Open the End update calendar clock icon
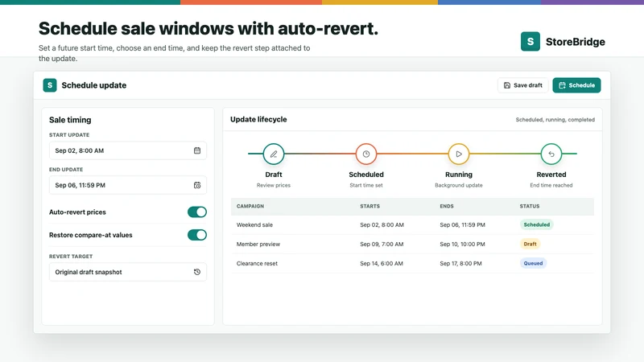The image size is (644, 362). pyautogui.click(x=197, y=185)
